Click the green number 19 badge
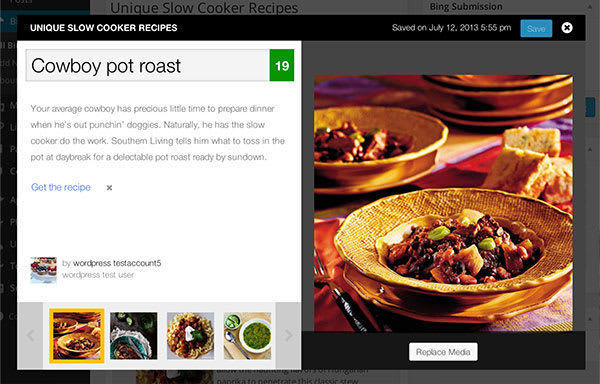600x384 pixels. click(282, 65)
